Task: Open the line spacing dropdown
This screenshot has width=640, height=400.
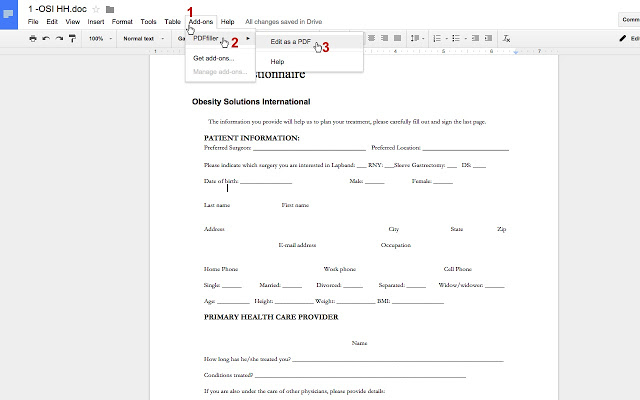Action: (417, 38)
